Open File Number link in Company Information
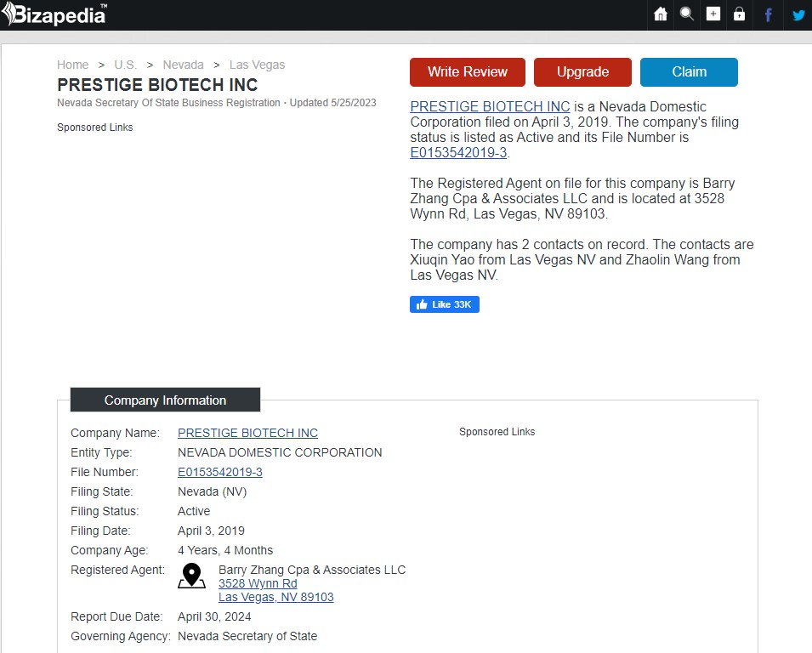812x653 pixels. [220, 472]
